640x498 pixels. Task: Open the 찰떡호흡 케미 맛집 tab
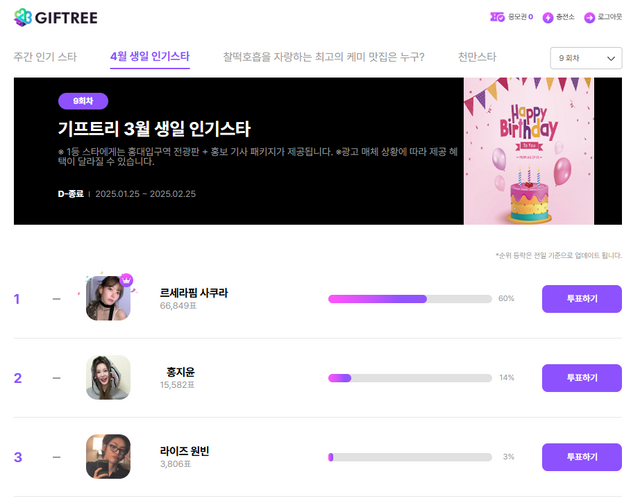pyautogui.click(x=323, y=57)
